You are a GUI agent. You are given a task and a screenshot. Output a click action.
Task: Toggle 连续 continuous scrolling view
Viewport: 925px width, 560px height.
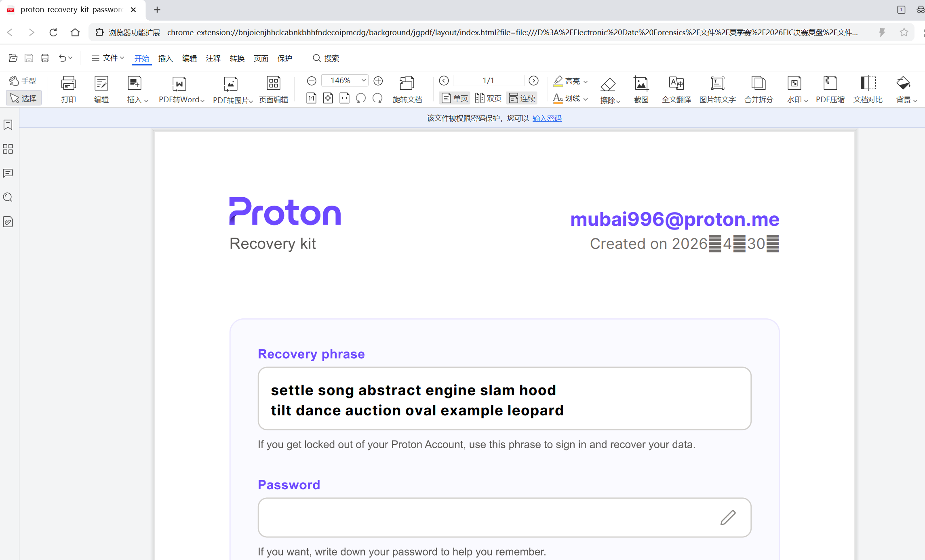(522, 98)
